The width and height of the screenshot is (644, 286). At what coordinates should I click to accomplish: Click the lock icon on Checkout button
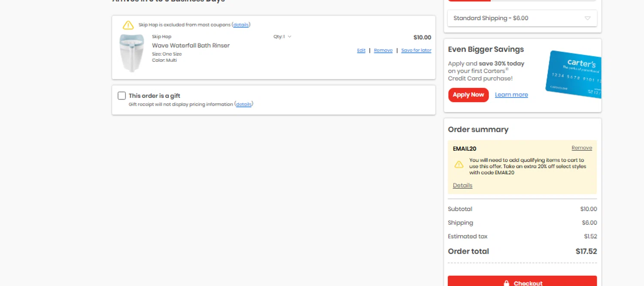pos(507,283)
